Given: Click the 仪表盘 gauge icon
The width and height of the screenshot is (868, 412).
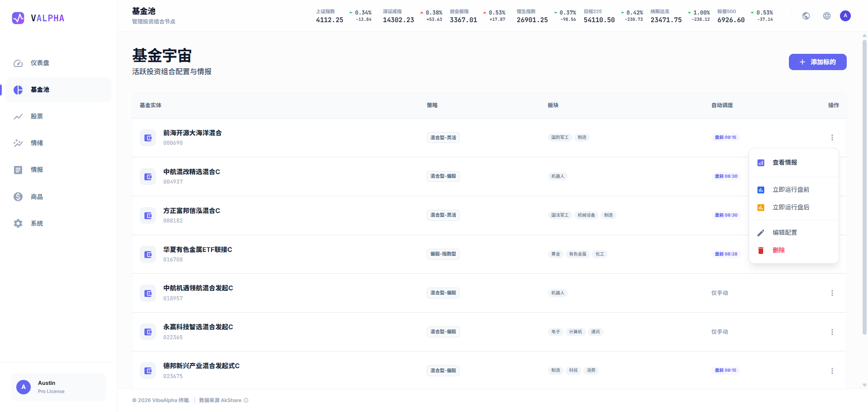Looking at the screenshot, I should (x=18, y=63).
